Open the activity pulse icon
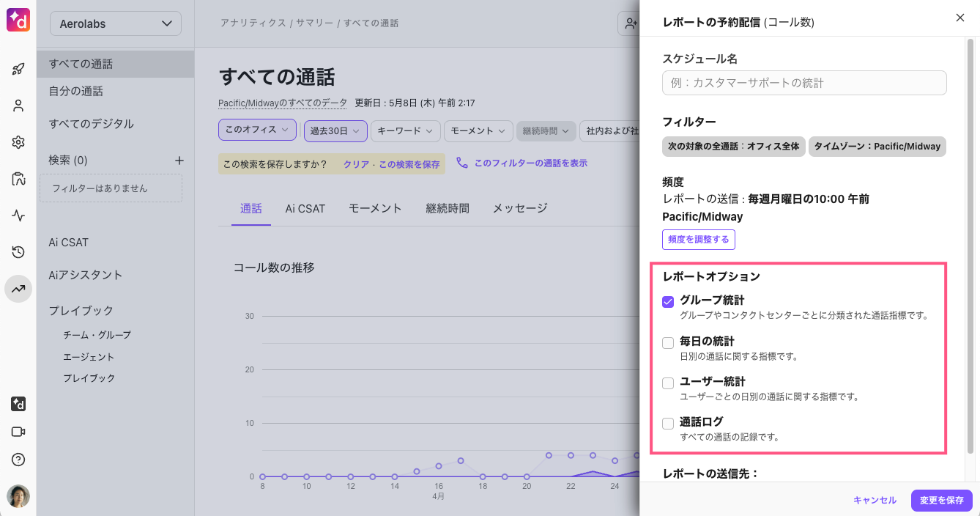 [x=18, y=215]
